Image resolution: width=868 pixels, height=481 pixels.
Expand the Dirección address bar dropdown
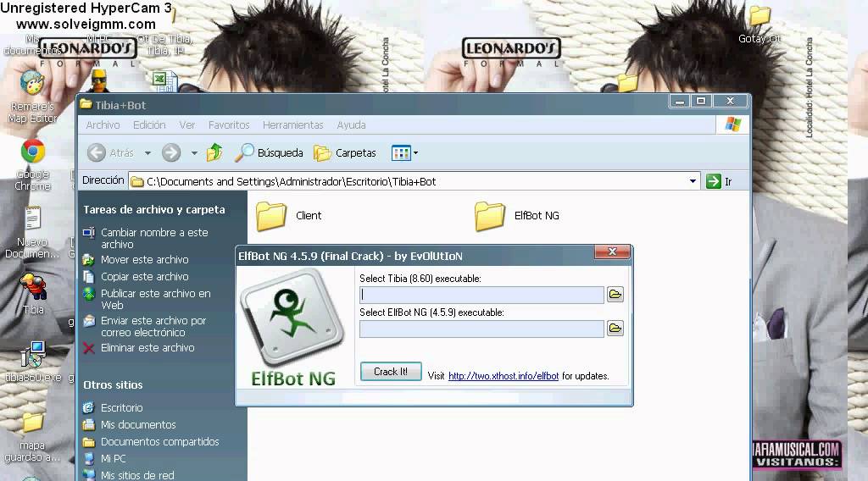click(693, 181)
